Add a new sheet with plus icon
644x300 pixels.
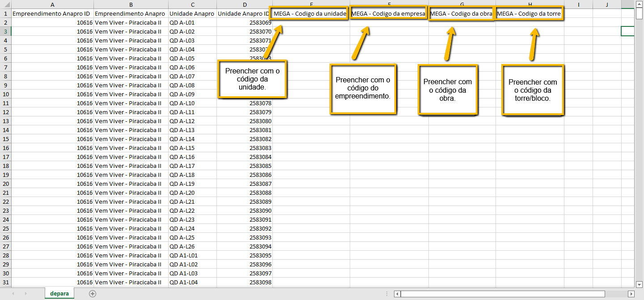click(x=93, y=294)
